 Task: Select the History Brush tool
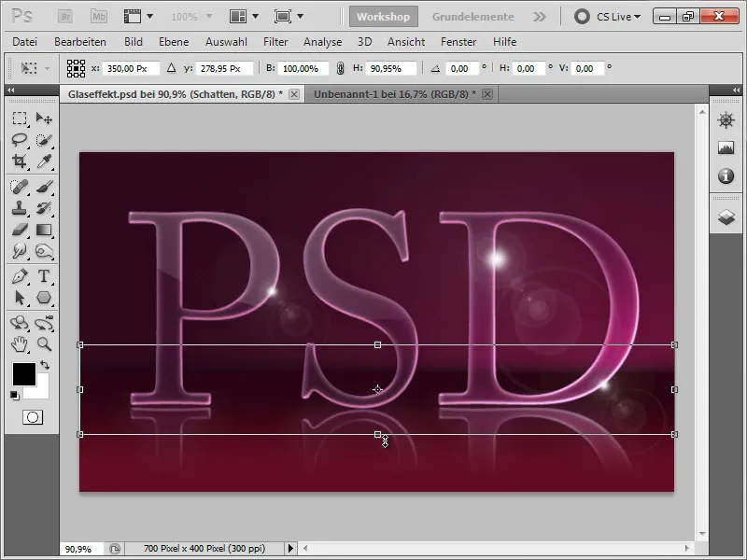(44, 208)
